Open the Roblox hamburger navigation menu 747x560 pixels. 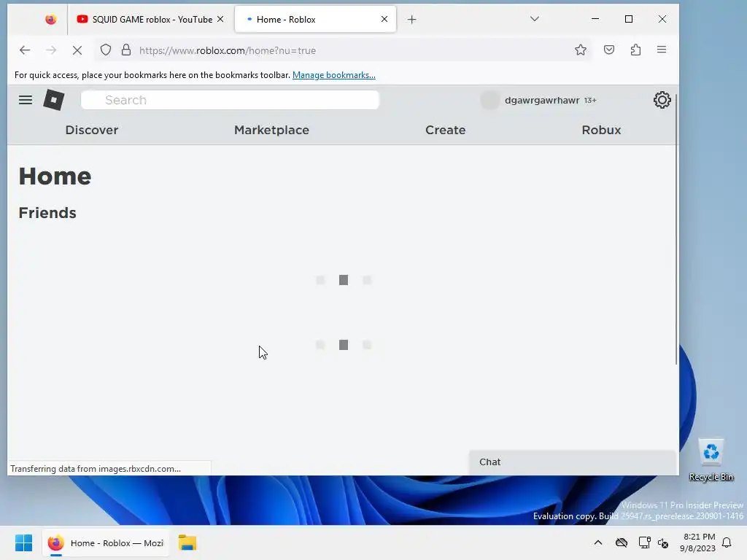coord(26,100)
